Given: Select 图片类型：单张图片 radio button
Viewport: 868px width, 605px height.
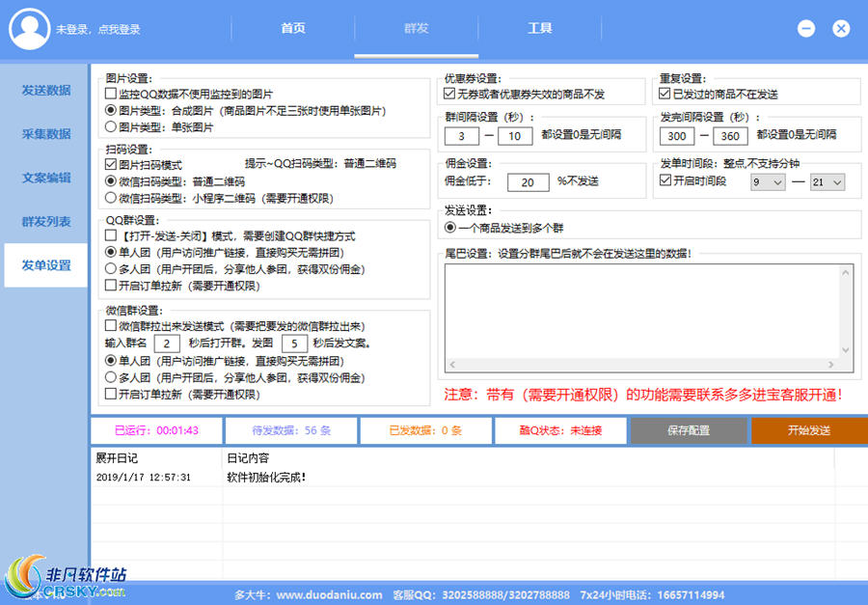Looking at the screenshot, I should pos(111,125).
